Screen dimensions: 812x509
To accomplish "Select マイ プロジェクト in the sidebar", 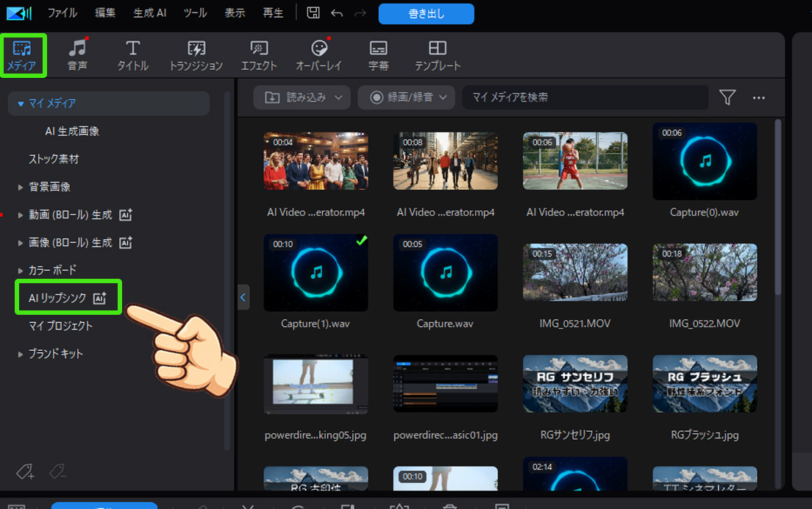I will point(60,326).
